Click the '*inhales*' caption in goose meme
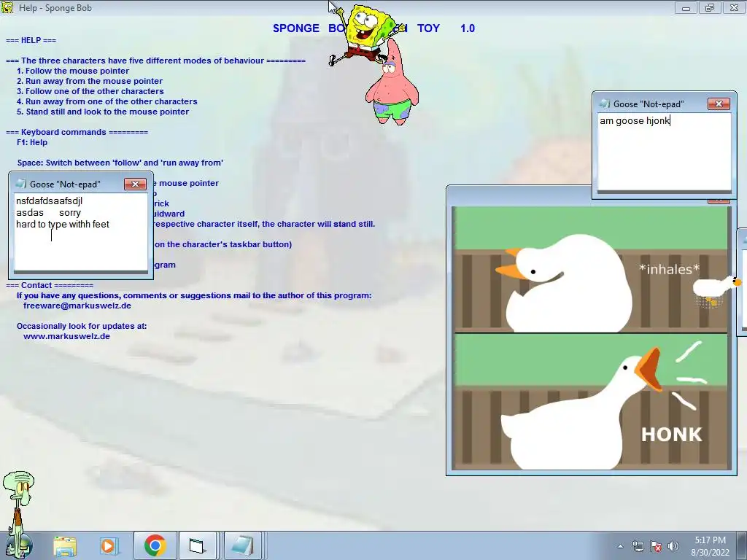 (669, 270)
